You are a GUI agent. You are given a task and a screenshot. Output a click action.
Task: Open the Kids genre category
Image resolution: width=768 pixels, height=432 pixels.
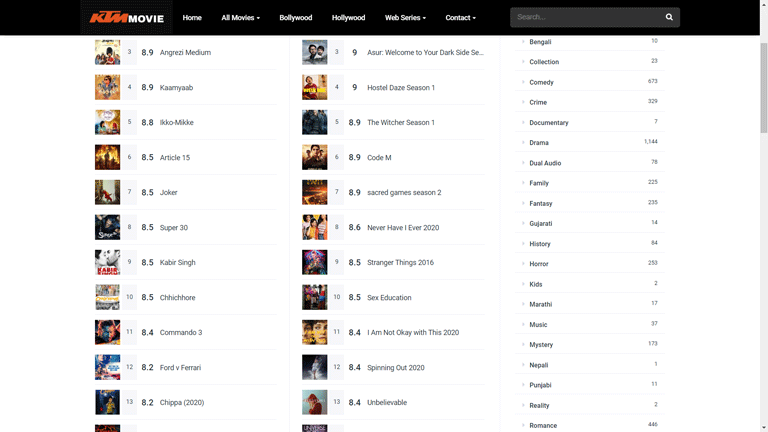pos(536,284)
